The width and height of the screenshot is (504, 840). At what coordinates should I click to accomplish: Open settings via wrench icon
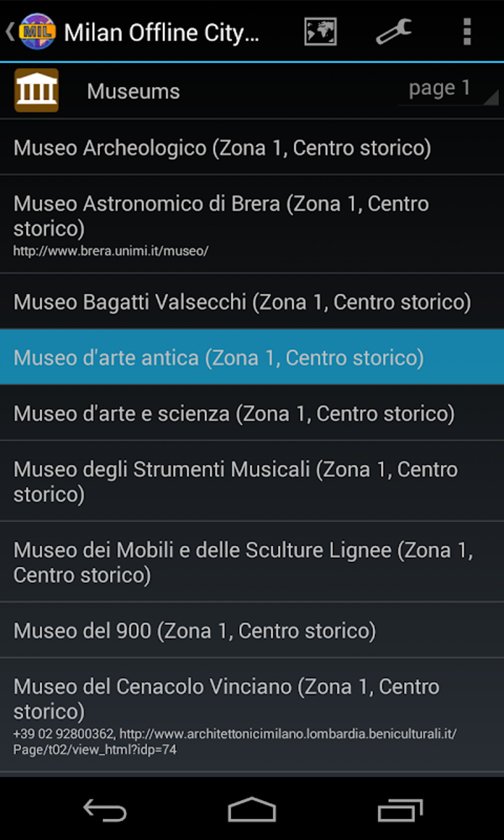pos(393,32)
